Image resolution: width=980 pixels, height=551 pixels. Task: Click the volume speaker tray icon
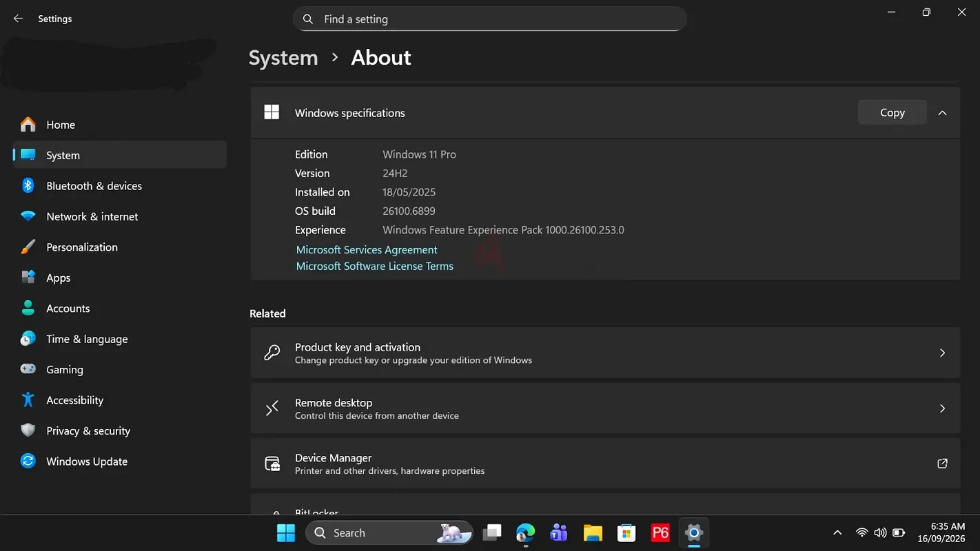[x=880, y=533]
